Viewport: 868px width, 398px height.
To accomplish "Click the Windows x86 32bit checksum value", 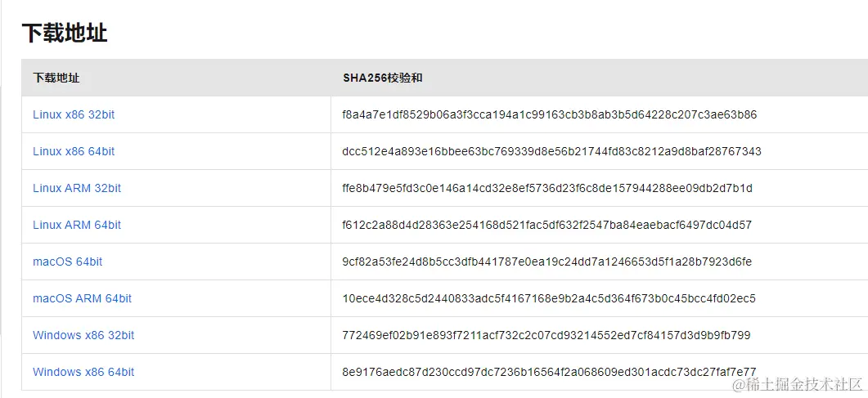I will tap(546, 335).
